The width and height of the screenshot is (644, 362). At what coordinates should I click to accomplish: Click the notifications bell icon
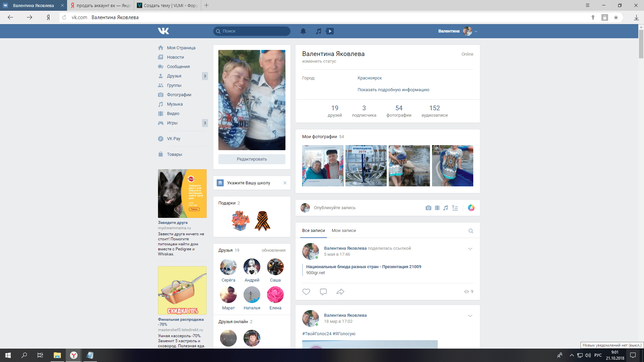(303, 31)
